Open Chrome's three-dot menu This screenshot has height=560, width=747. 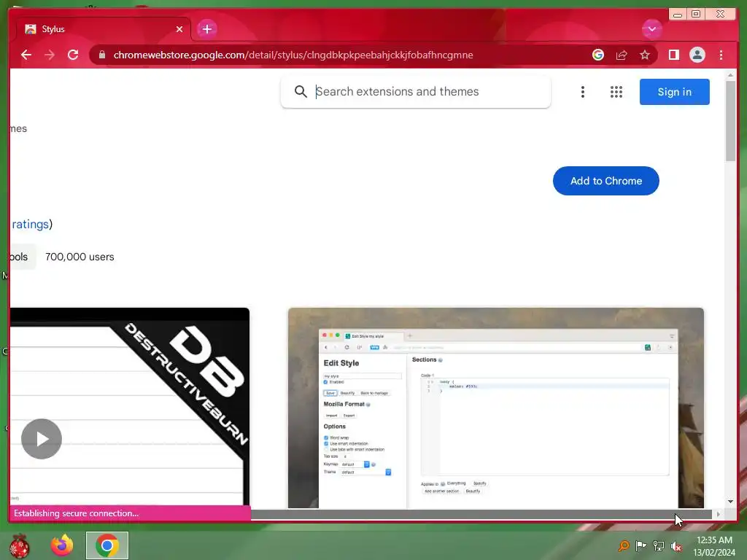(721, 55)
